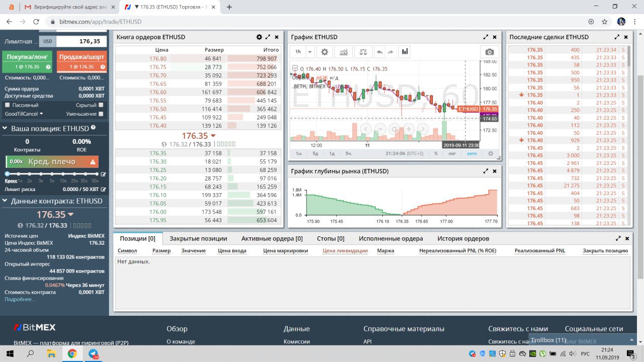Screen dimensions: 644x362
Task: Click Продажа/шорт sell button
Action: 82,62
